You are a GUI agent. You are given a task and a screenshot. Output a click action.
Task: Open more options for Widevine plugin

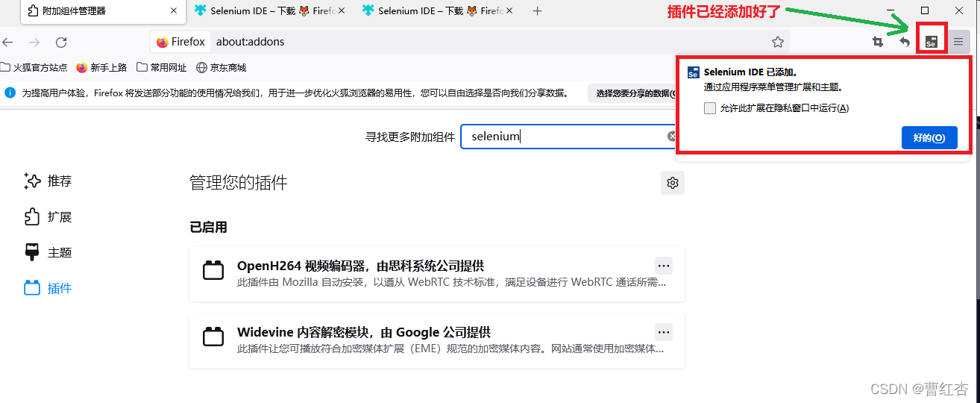pyautogui.click(x=664, y=331)
